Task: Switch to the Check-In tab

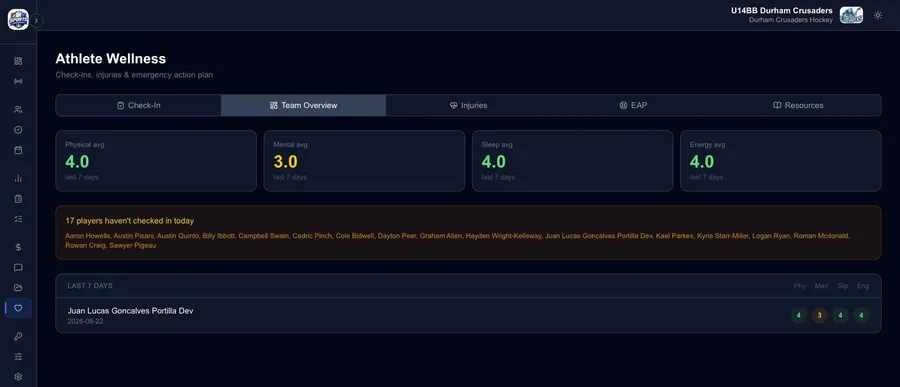Action: tap(138, 106)
